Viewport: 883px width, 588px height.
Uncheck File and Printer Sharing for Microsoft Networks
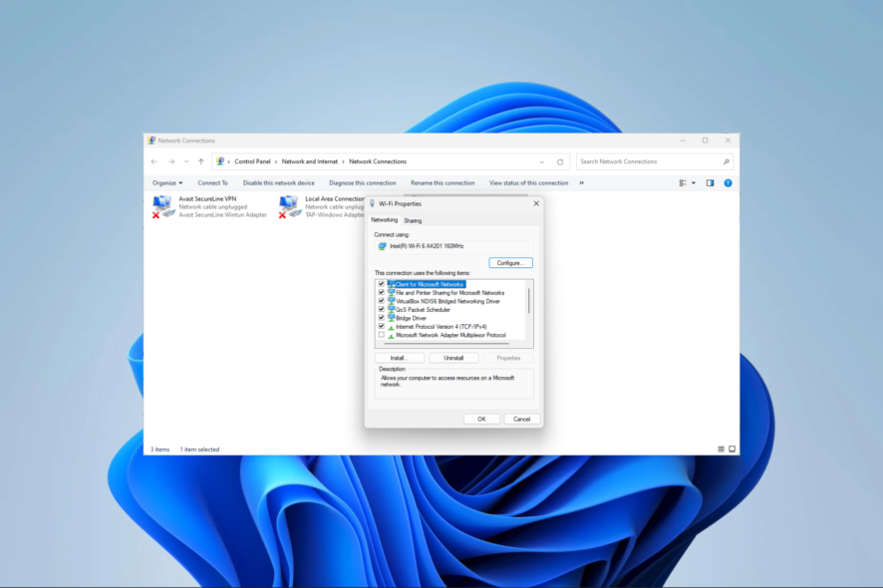click(x=382, y=292)
